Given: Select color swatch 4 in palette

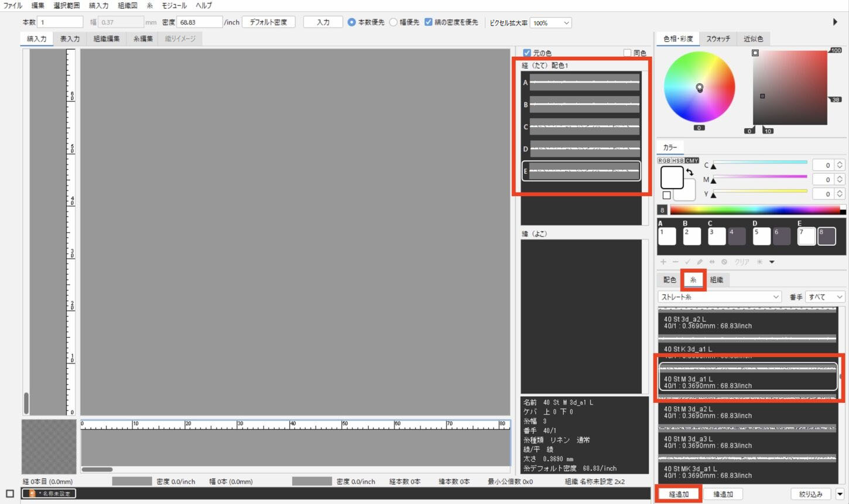Looking at the screenshot, I should pyautogui.click(x=737, y=236).
